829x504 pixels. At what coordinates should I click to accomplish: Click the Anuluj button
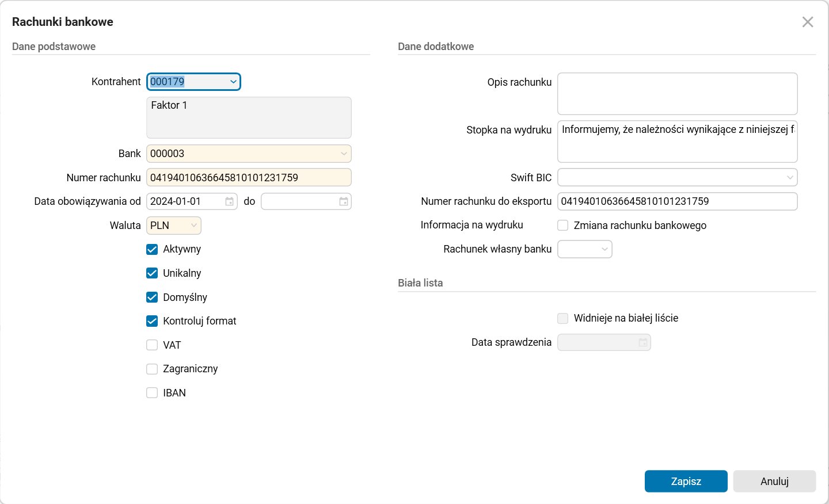click(774, 482)
